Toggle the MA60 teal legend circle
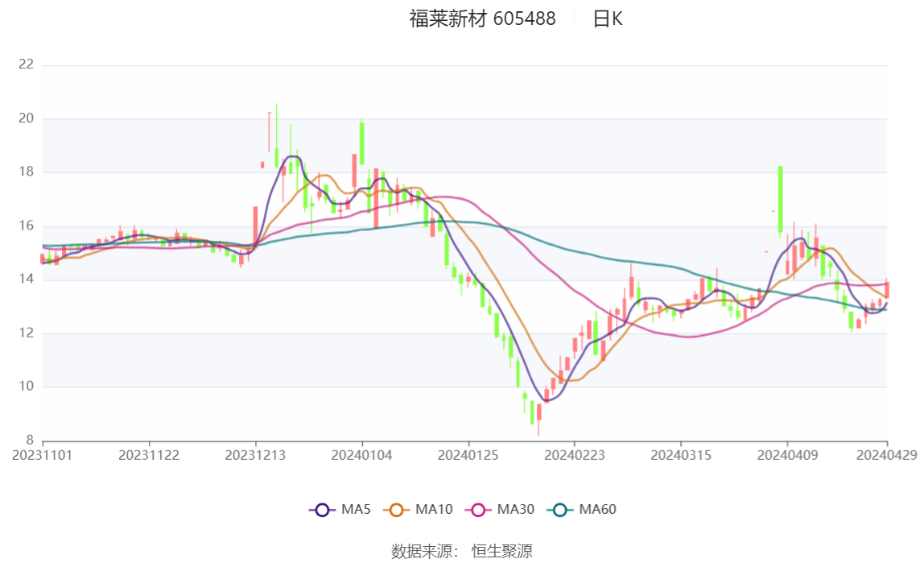924x563 pixels. [560, 510]
